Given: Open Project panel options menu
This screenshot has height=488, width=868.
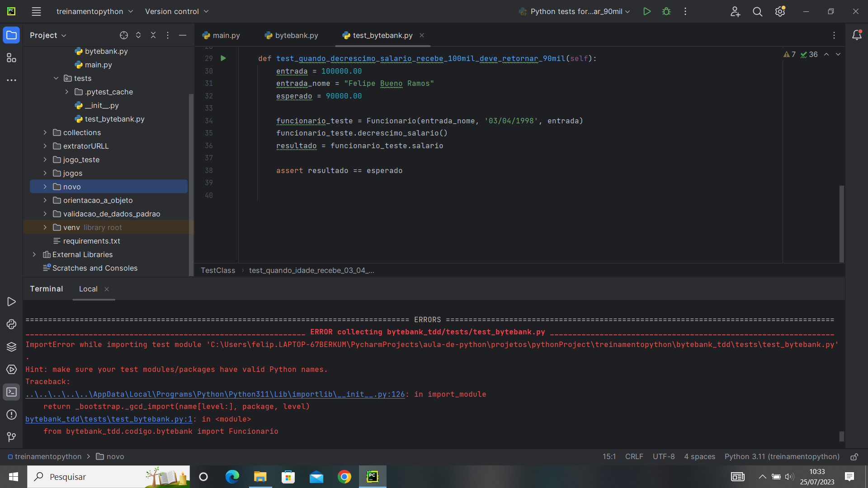Looking at the screenshot, I should pyautogui.click(x=168, y=35).
